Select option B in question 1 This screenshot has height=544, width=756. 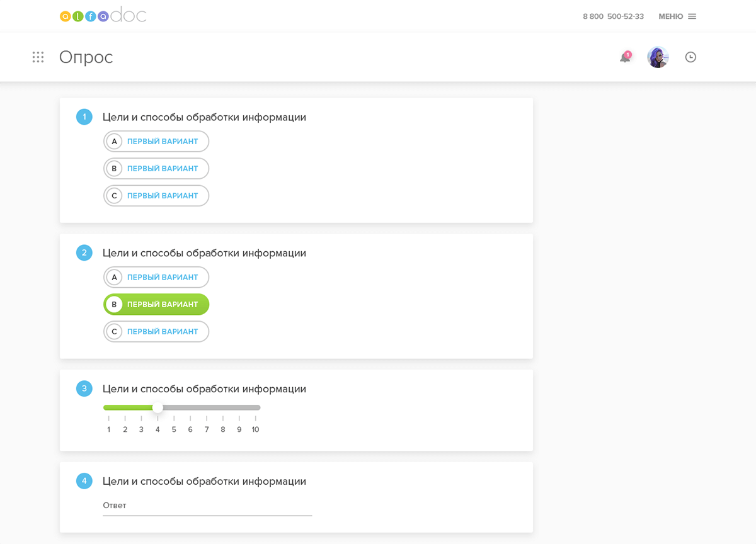pyautogui.click(x=156, y=169)
